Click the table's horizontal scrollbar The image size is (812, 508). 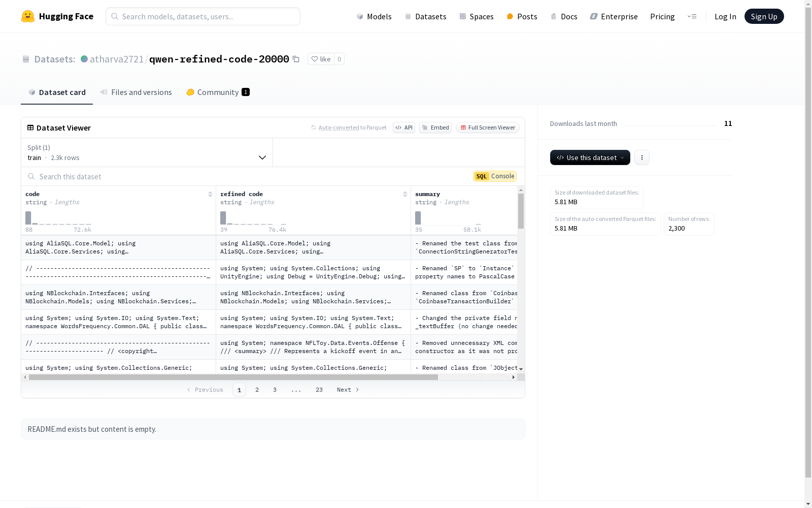point(233,377)
